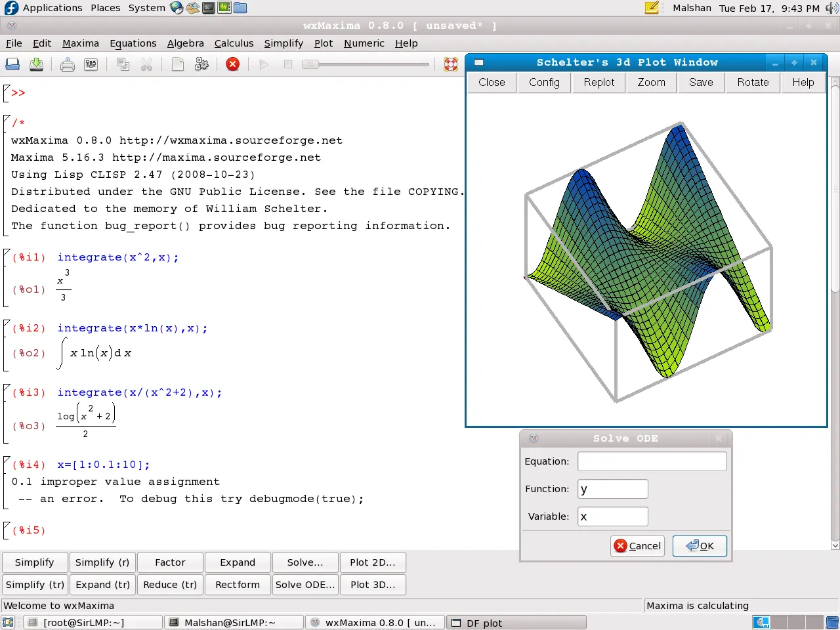Click the New document page icon
Viewport: 840px width, 630px height.
point(178,64)
